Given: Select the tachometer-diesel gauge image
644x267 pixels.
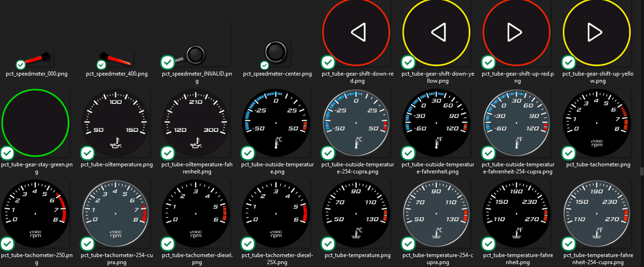Looking at the screenshot, I should (196, 214).
